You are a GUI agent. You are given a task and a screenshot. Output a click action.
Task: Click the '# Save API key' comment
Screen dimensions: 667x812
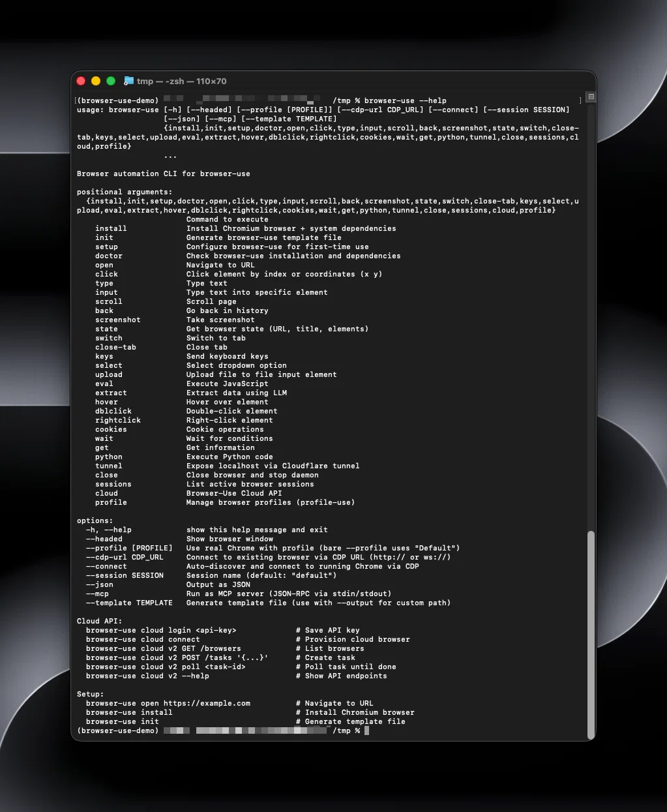328,630
